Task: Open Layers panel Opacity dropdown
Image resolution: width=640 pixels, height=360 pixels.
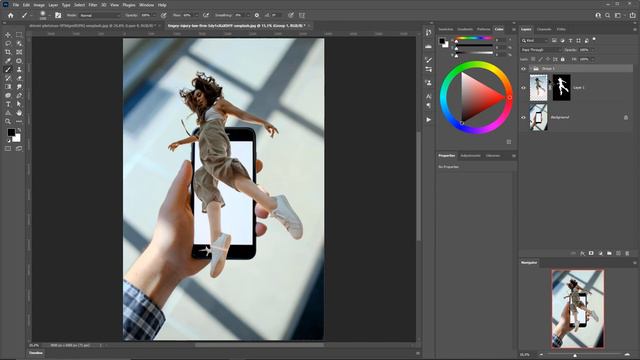Action: pyautogui.click(x=593, y=50)
